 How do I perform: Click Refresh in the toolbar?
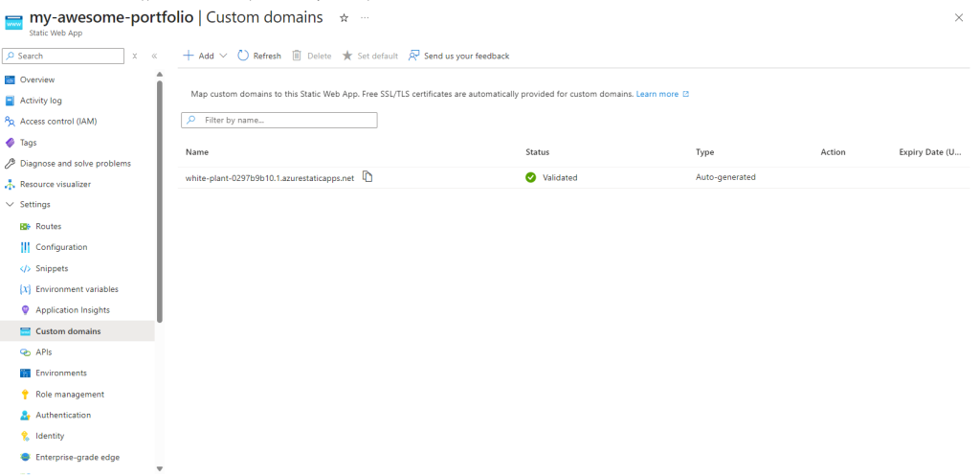pyautogui.click(x=259, y=56)
